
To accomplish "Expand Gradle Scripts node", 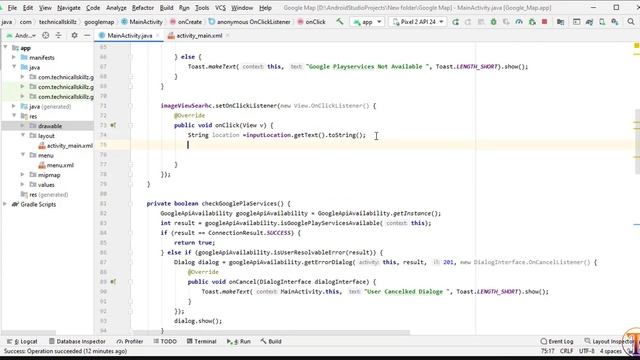I will pos(5,204).
